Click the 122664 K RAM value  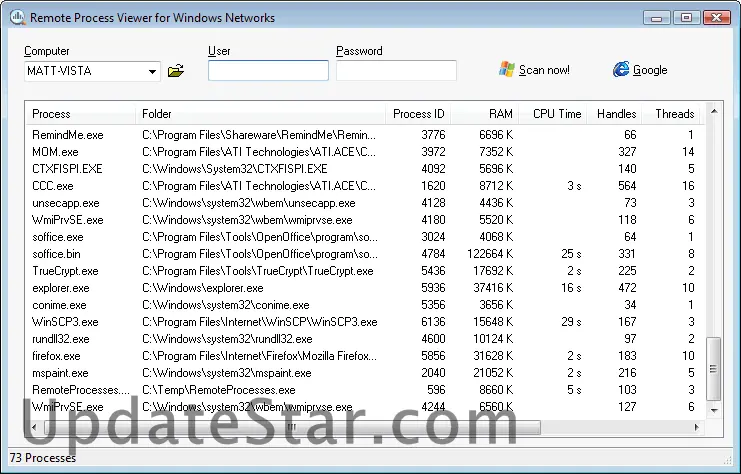click(490, 254)
